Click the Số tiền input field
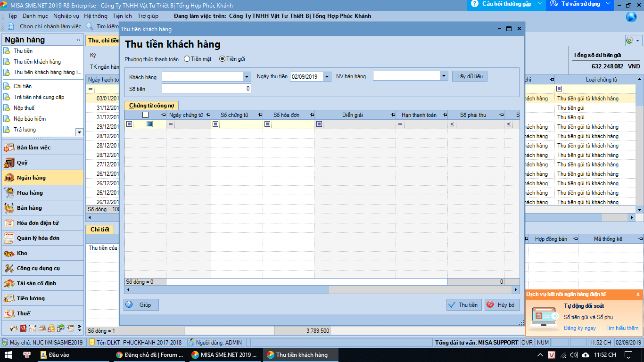The height and width of the screenshot is (362, 644). click(x=206, y=89)
